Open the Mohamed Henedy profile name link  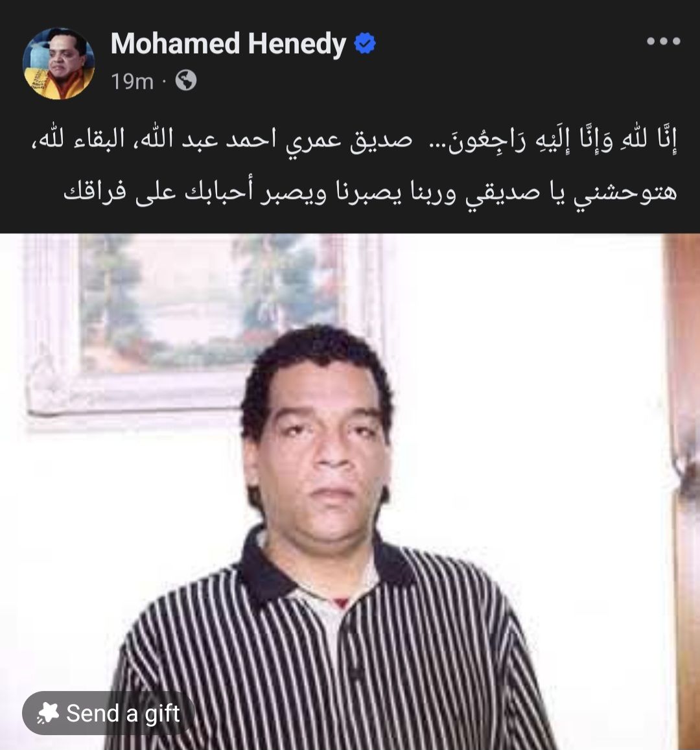point(228,44)
